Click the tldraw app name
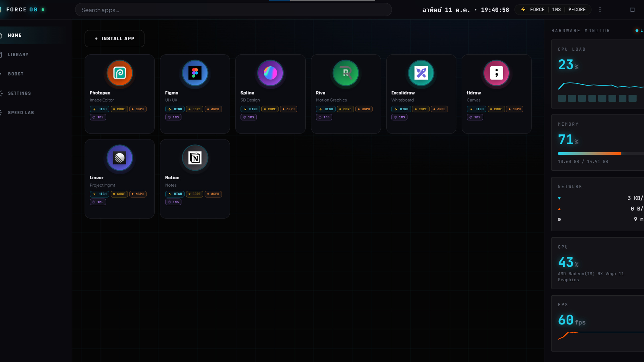 474,93
